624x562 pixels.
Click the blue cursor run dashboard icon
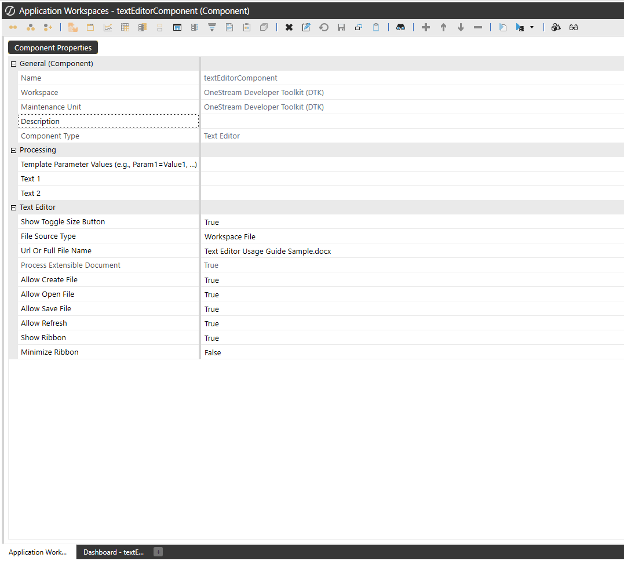point(519,27)
